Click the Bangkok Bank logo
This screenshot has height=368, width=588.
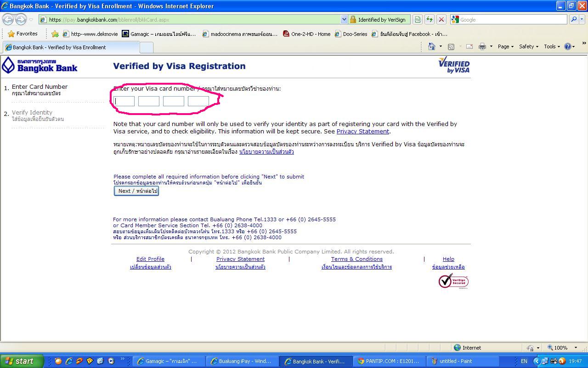(x=40, y=65)
